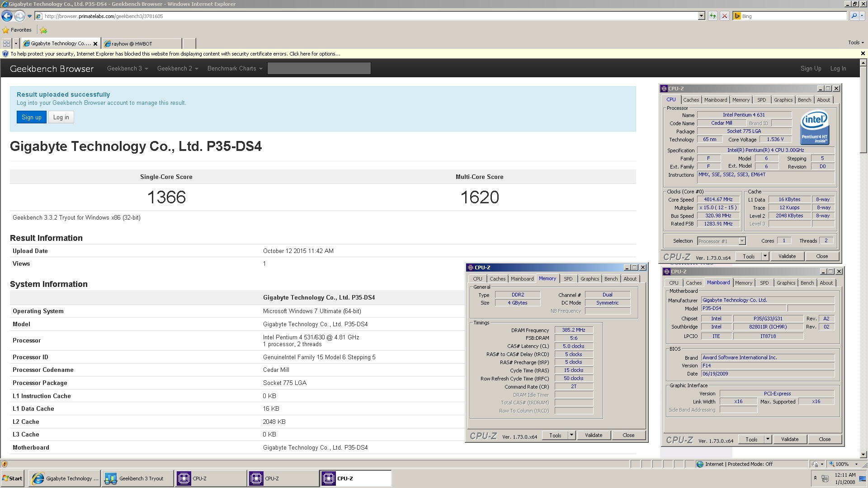Switch to Geekbench 3 Tryout taskbar item
868x488 pixels.
click(x=138, y=478)
